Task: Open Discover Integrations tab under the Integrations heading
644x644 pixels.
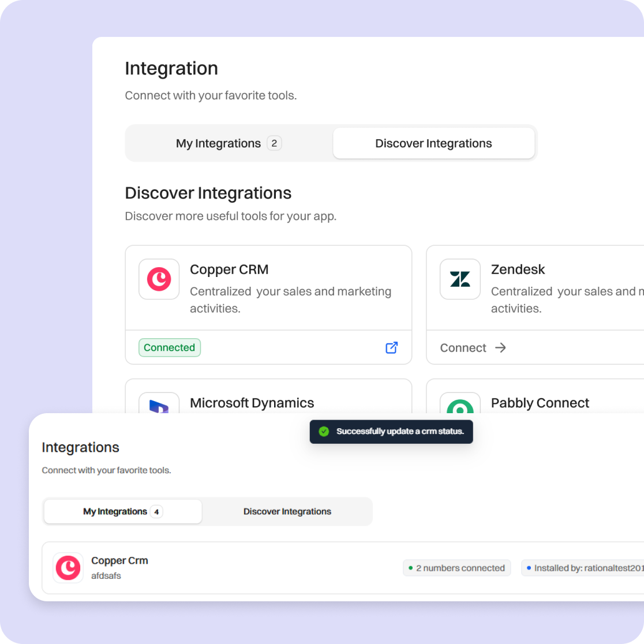Action: 287,511
